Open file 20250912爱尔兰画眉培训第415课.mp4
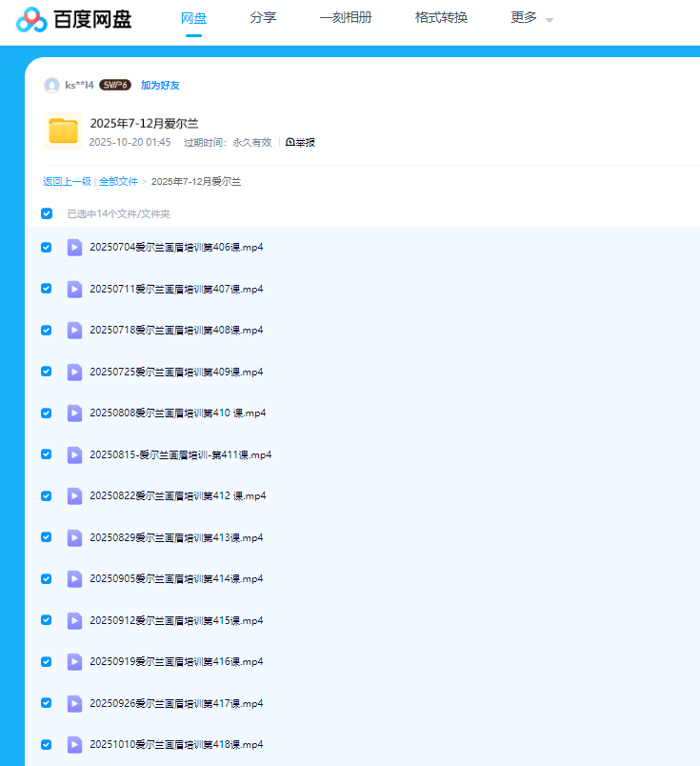 (176, 620)
